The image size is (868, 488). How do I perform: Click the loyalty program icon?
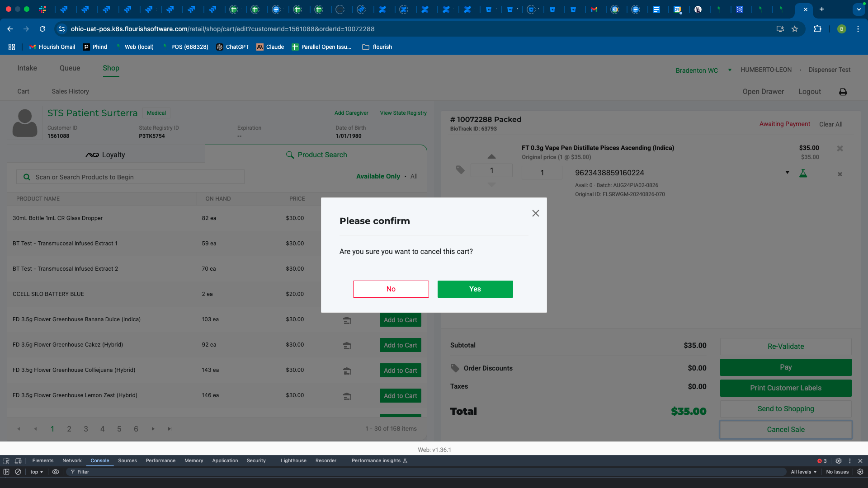[x=91, y=155]
